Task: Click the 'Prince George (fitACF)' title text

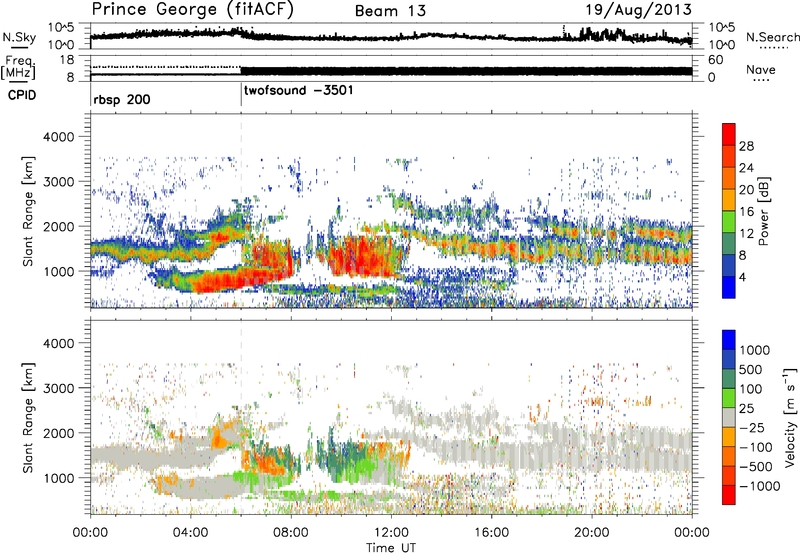Action: (193, 9)
